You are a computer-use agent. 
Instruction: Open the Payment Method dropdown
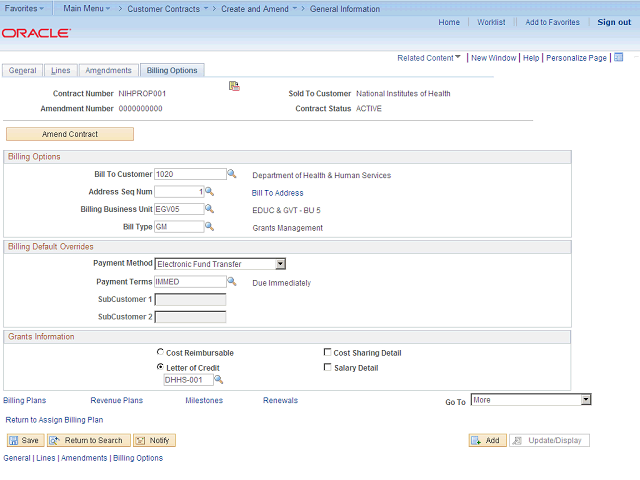pyautogui.click(x=220, y=264)
